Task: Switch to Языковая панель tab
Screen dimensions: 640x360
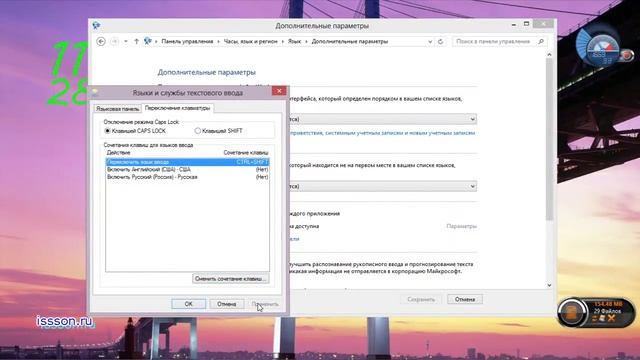Action: coord(117,109)
